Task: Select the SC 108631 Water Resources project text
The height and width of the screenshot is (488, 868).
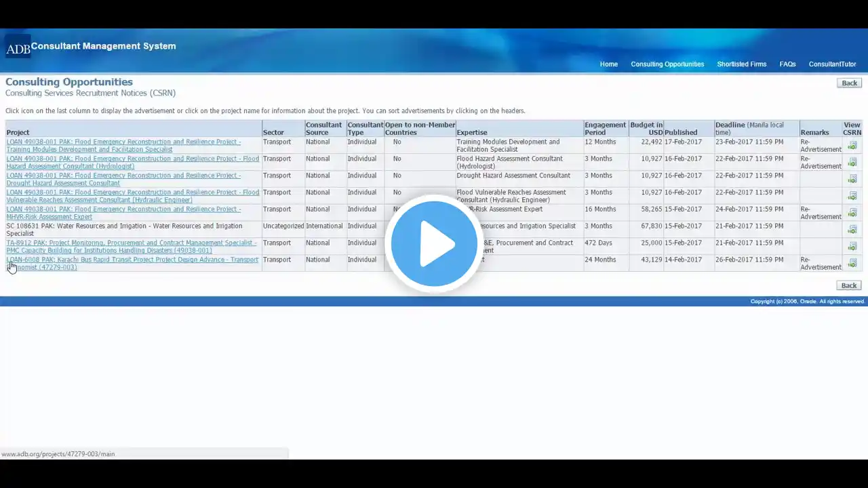Action: click(x=124, y=230)
